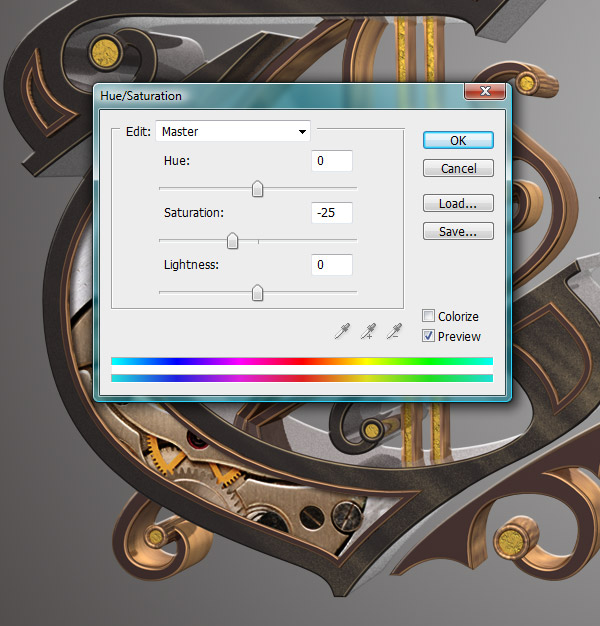Uncheck the Preview checkbox
This screenshot has width=600, height=626.
(428, 336)
